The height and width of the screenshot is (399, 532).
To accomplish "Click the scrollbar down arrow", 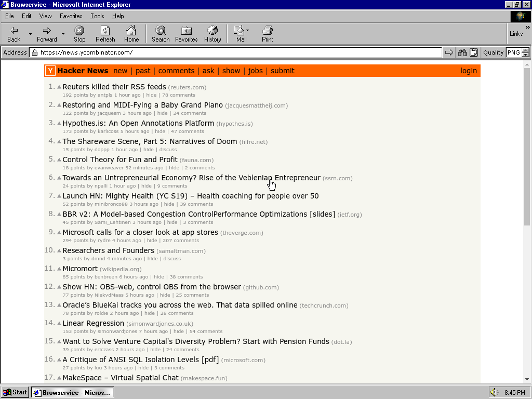I will click(527, 379).
